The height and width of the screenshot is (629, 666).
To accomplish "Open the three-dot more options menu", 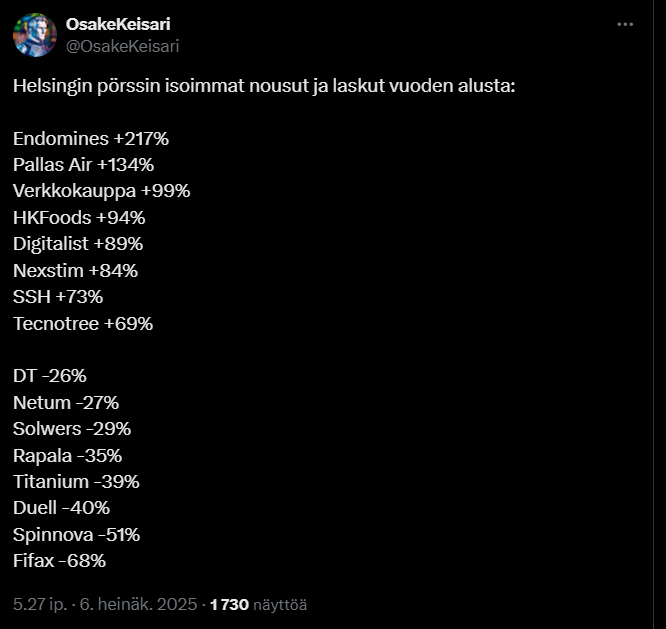I will [x=625, y=25].
